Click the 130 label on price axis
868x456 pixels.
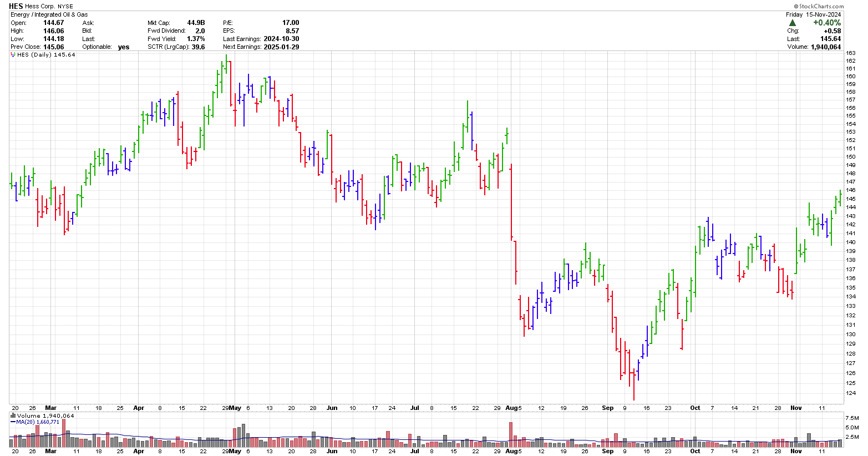click(851, 335)
